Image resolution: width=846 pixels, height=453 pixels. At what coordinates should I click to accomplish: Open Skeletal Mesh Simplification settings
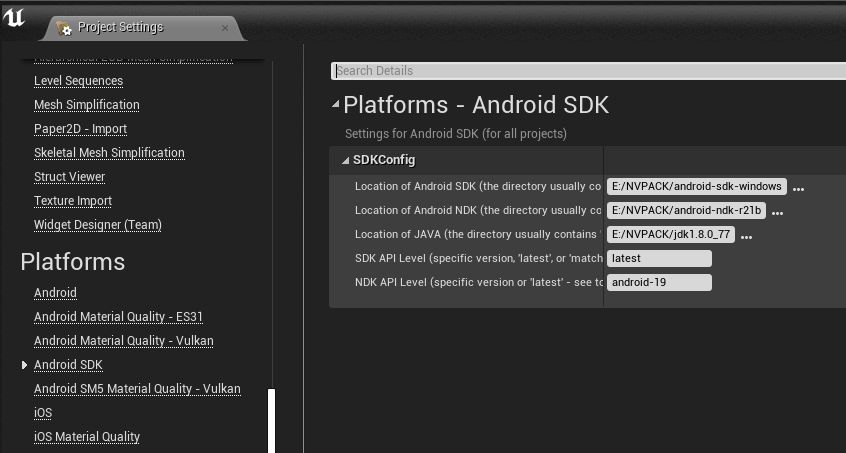click(109, 153)
